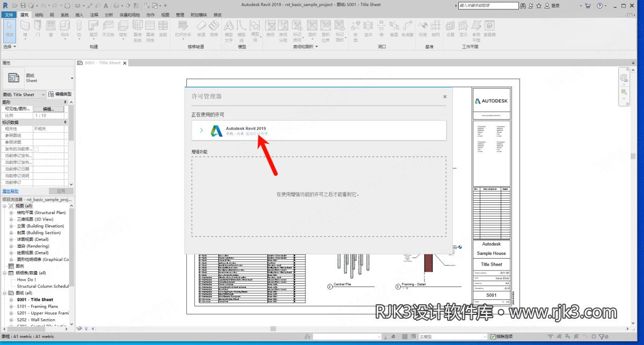Image resolution: width=644 pixels, height=345 pixels.
Task: Select the How Do I schedule item
Action: (x=26, y=280)
